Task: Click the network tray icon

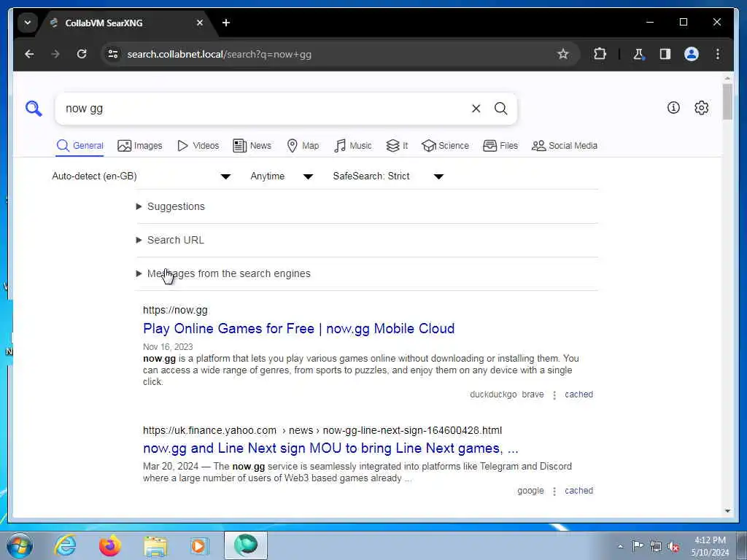Action: pos(656,546)
